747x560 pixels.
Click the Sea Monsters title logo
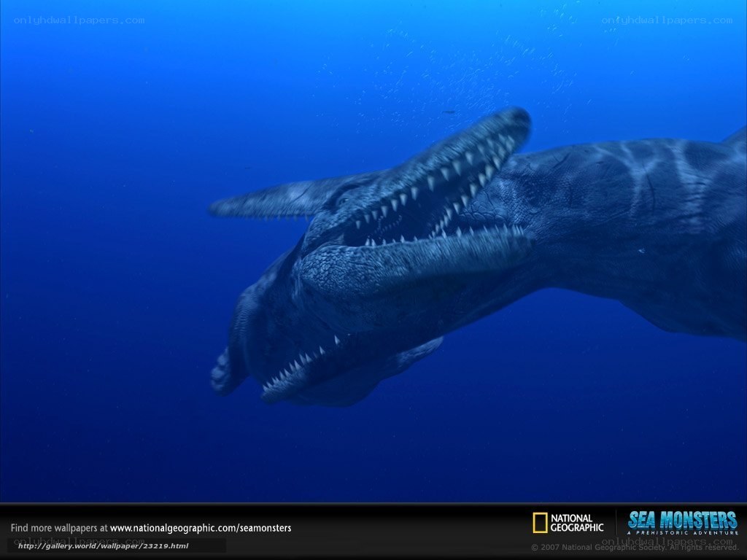point(682,520)
